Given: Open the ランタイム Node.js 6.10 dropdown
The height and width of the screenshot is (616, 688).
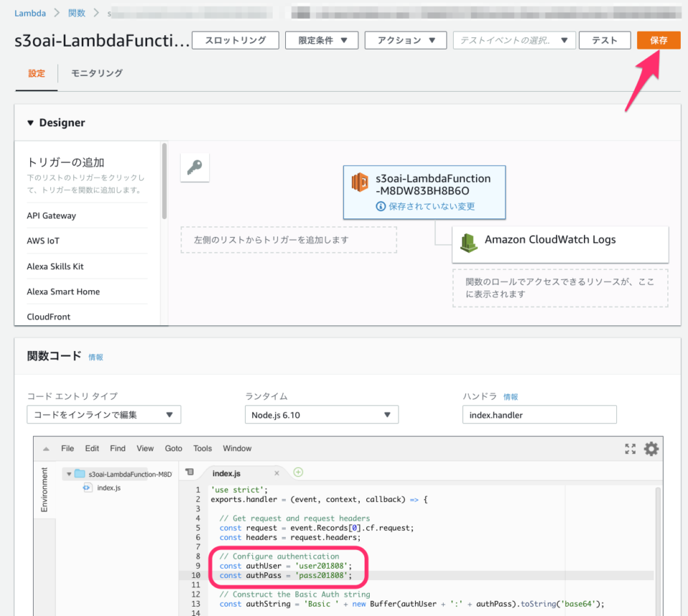Looking at the screenshot, I should 321,414.
